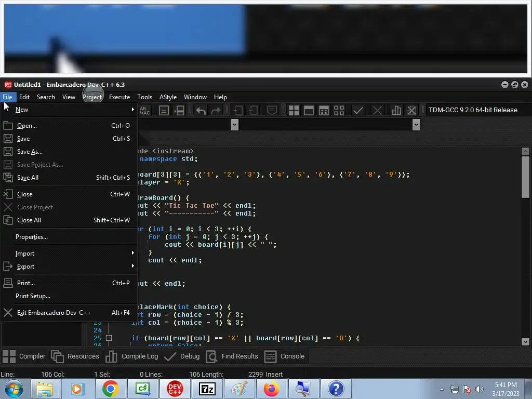
Task: Open the TDM-GCC 9.2.0 compiler selector
Action: [478, 110]
